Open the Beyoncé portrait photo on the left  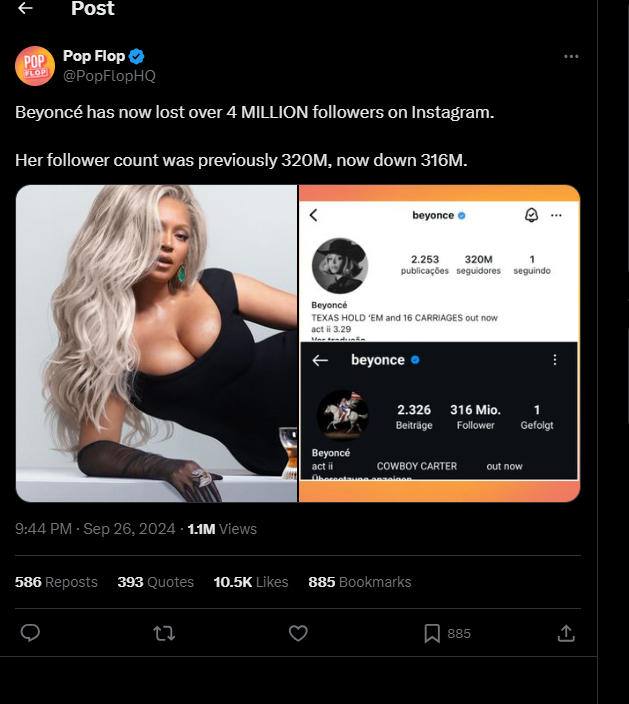[x=156, y=343]
